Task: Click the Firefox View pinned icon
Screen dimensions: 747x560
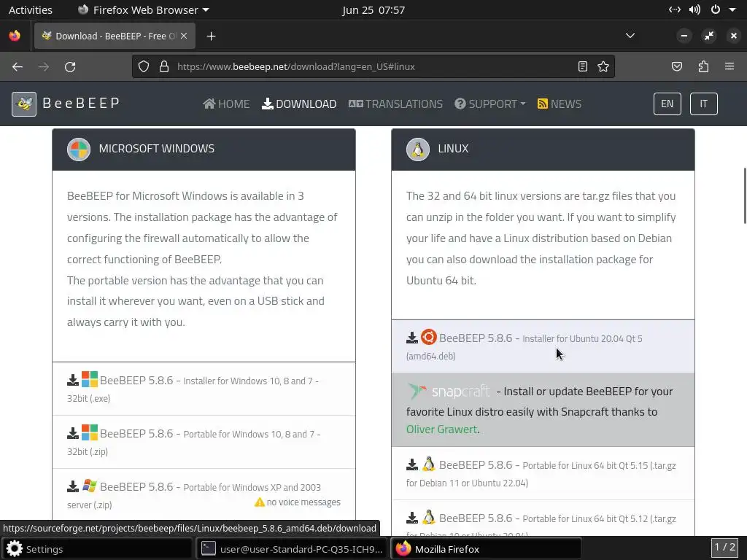Action: 15,36
